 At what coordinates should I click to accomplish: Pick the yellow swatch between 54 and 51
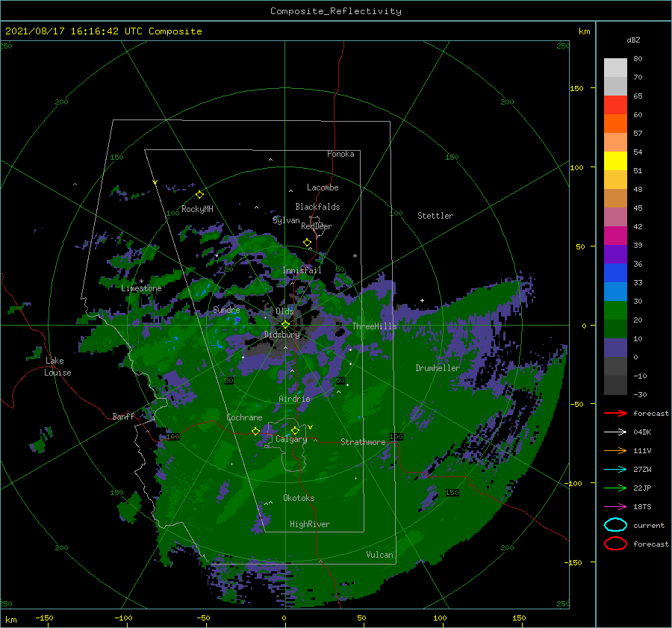[615, 161]
